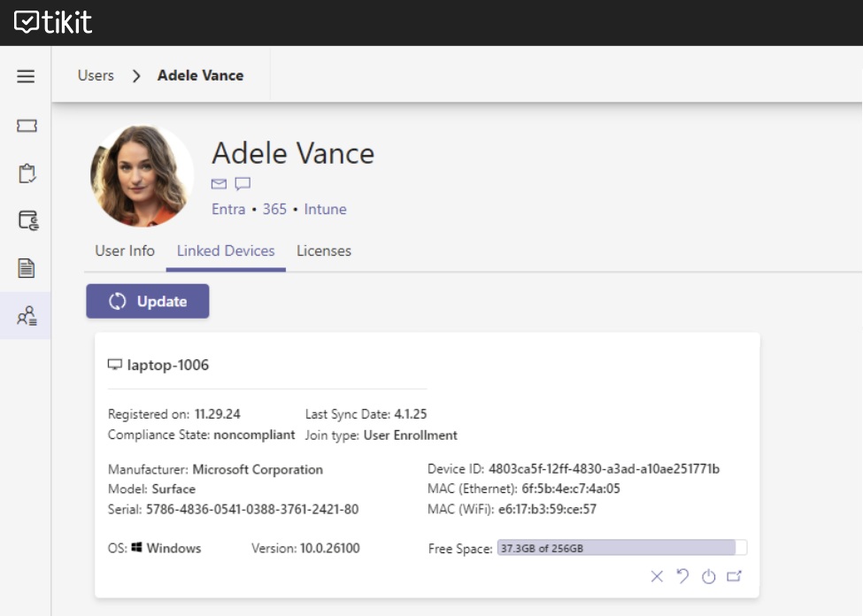Viewport: 863px width, 616px height.
Task: Click the Version 10.0.26100 value
Action: (x=329, y=548)
